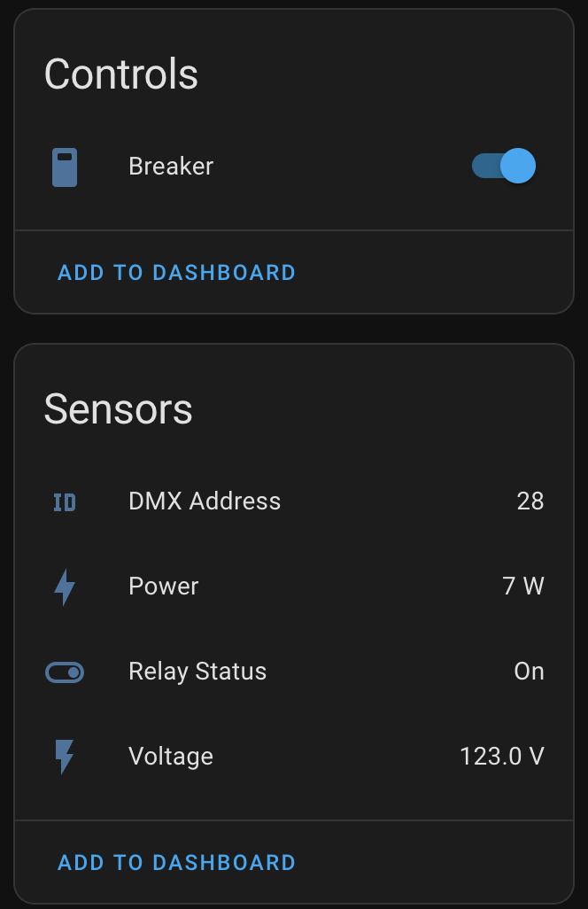Click the Relay Status value On
Image resolution: width=588 pixels, height=909 pixels.
point(530,672)
